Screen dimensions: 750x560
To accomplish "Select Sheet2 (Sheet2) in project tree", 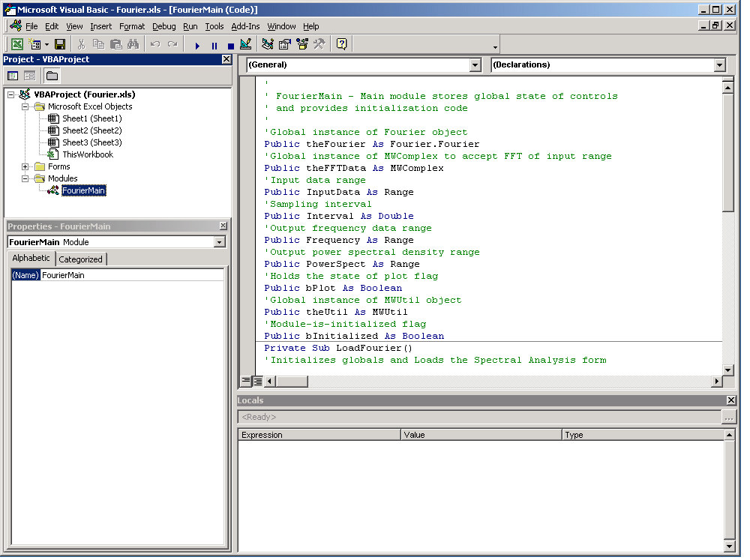I will coord(91,130).
